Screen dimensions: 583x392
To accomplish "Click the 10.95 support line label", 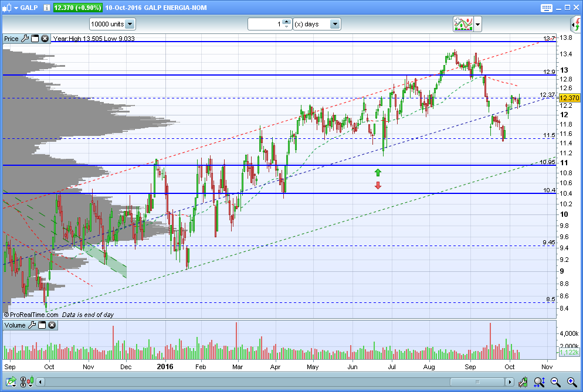I will point(547,162).
